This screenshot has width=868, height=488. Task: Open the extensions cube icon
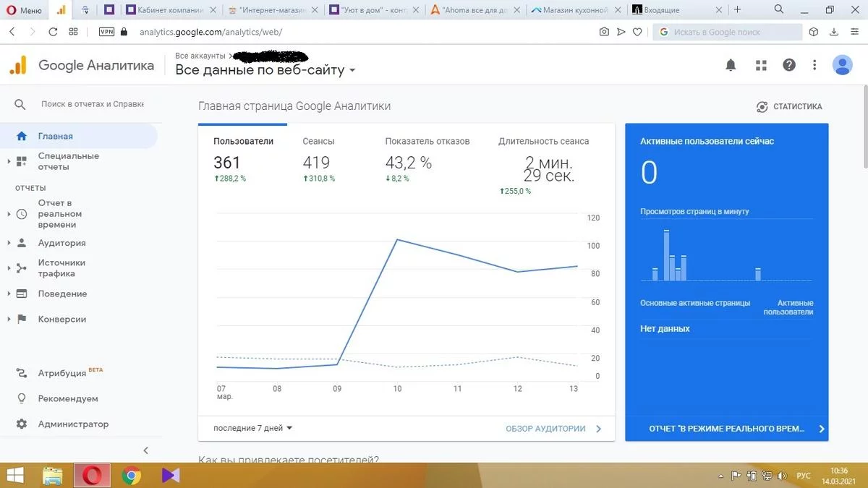pos(814,32)
